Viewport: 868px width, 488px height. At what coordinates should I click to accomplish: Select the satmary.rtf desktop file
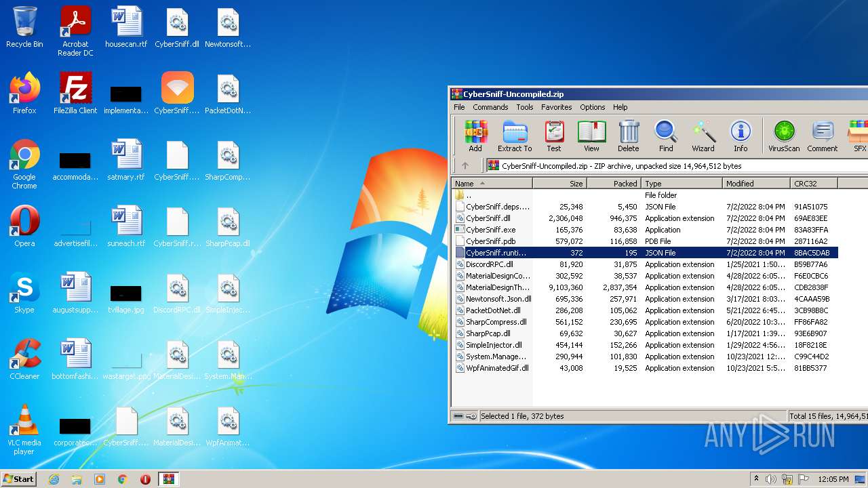pyautogui.click(x=126, y=160)
